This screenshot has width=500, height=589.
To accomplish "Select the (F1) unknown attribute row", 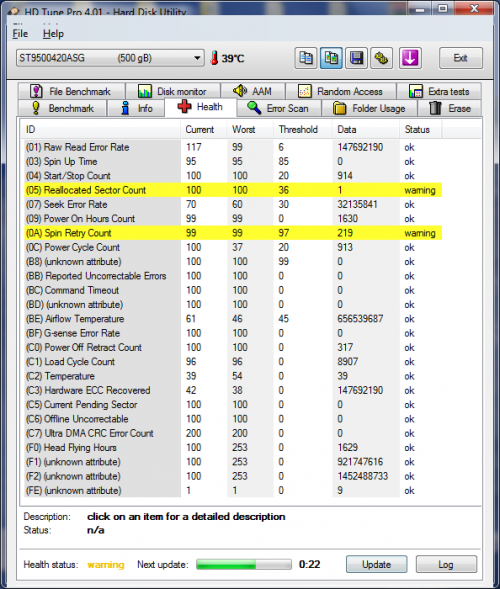I will (233, 462).
